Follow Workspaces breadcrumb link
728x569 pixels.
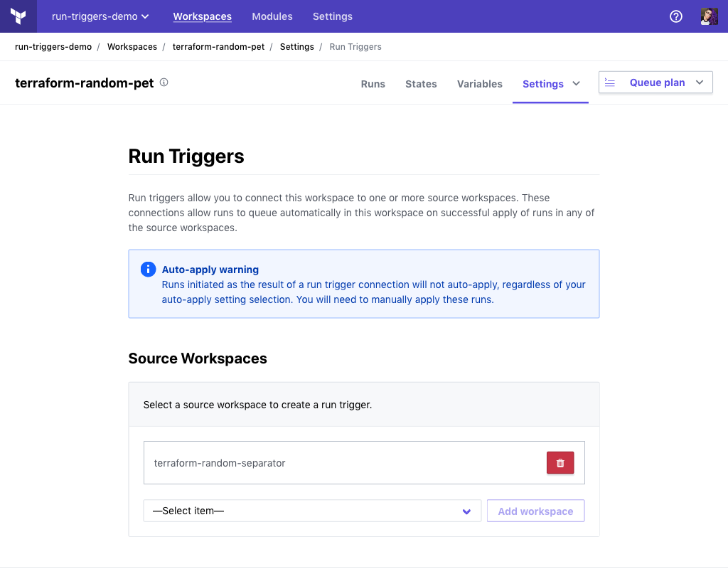(132, 47)
